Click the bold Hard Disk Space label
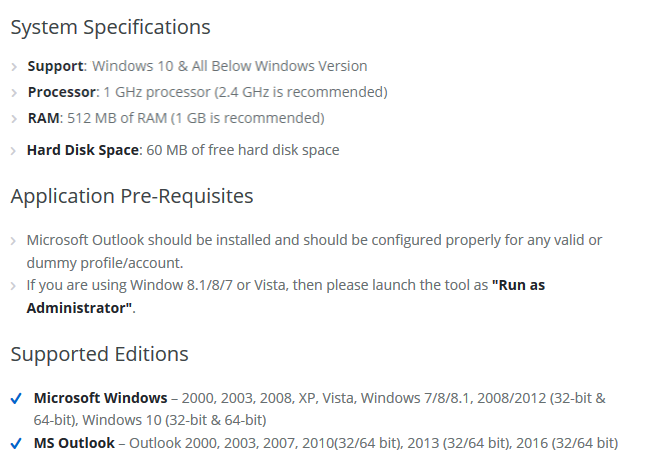The image size is (649, 472). pyautogui.click(x=82, y=150)
